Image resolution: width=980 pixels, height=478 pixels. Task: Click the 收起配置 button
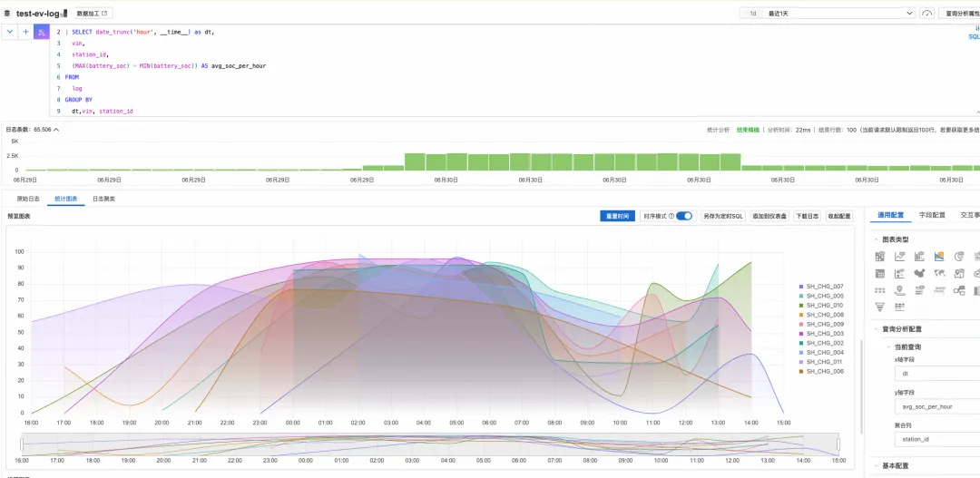coord(839,216)
